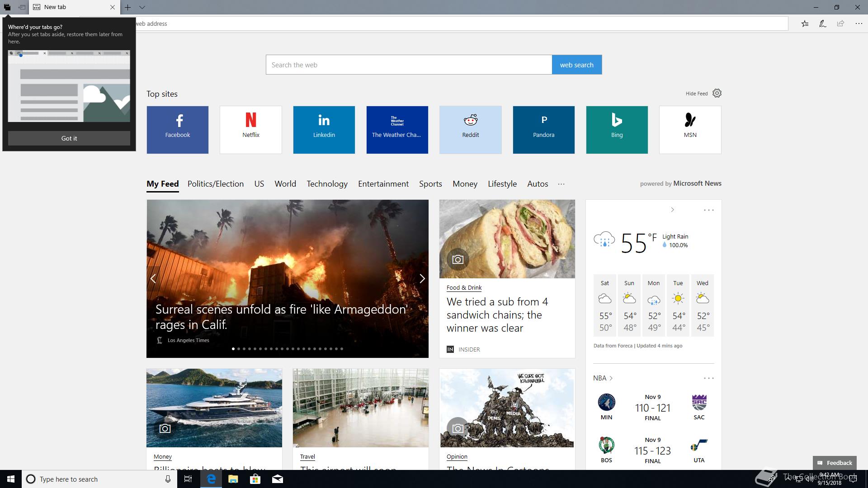Dismiss tip with Got it button
Screen dimensions: 868x488
(x=69, y=138)
